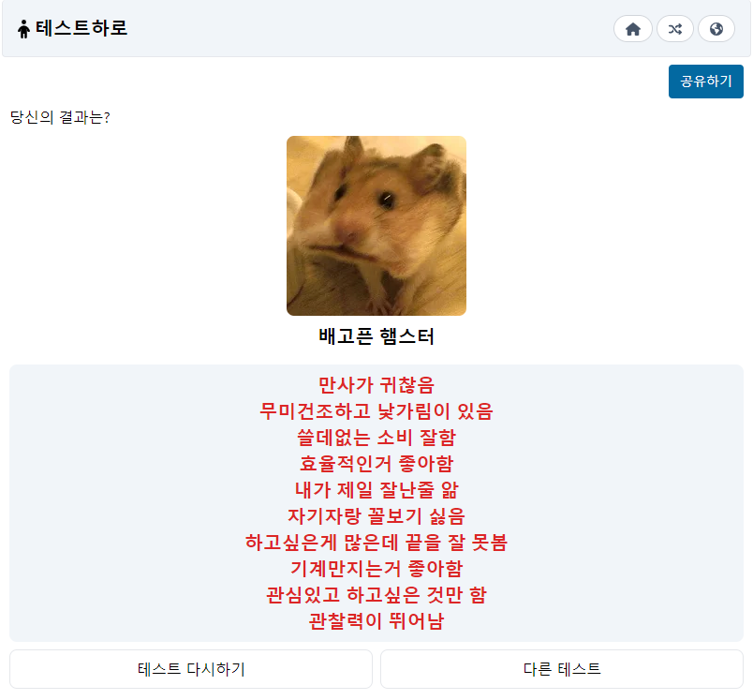753x700 pixels.
Task: Click the shuffle random test icon
Action: (674, 29)
